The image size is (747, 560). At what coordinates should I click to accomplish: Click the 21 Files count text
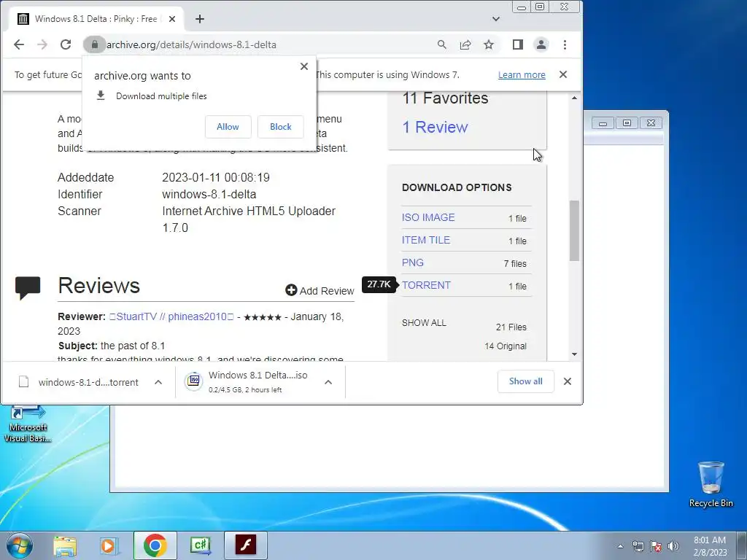click(x=511, y=327)
